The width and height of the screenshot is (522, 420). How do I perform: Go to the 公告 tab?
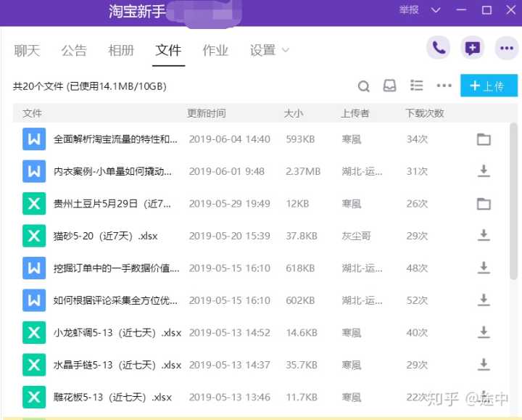[x=74, y=50]
